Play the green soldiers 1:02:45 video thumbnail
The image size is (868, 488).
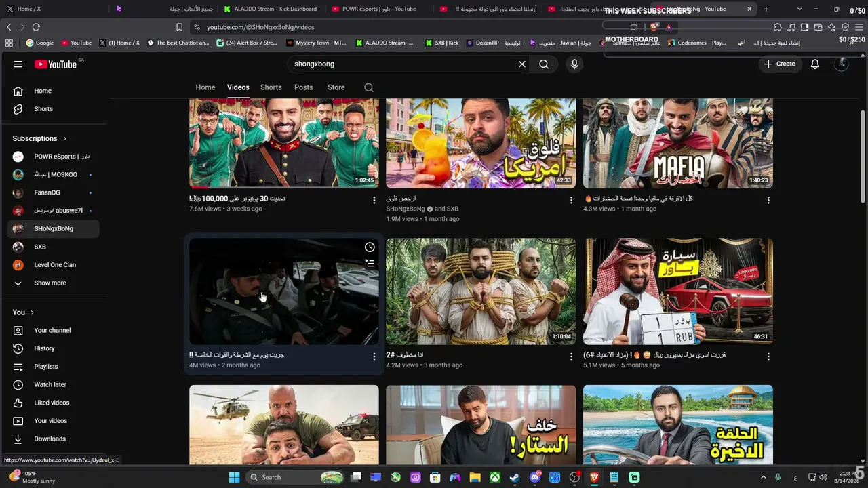284,143
